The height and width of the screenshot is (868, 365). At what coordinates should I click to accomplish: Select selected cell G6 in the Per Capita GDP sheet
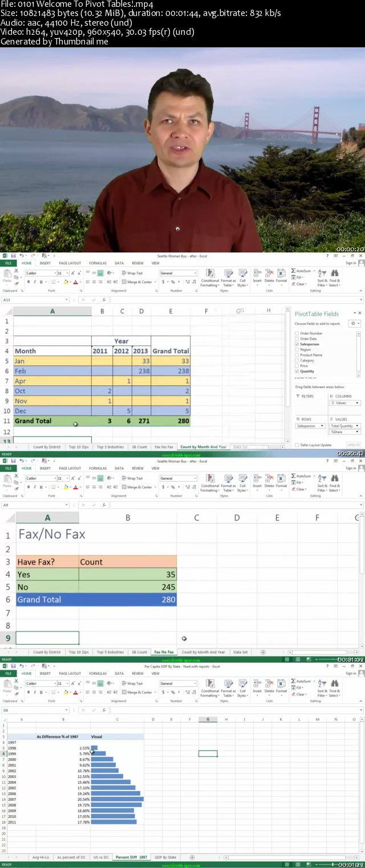tap(208, 753)
